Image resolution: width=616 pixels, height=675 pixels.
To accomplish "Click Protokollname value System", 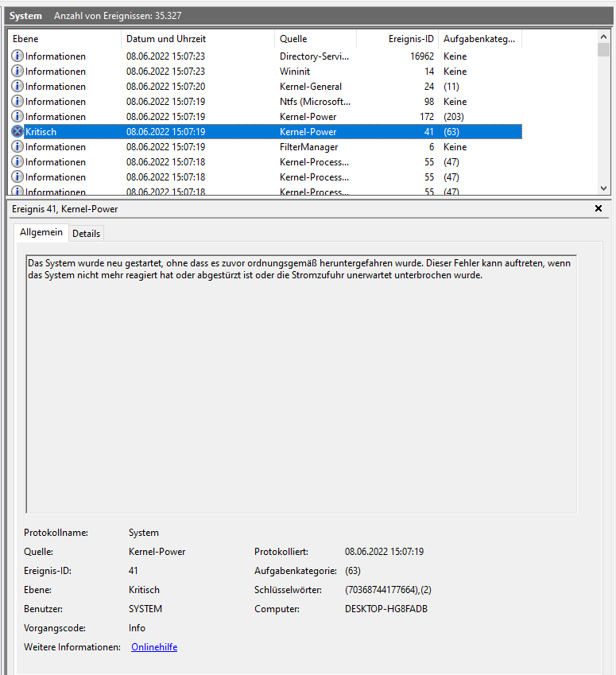I will click(143, 533).
